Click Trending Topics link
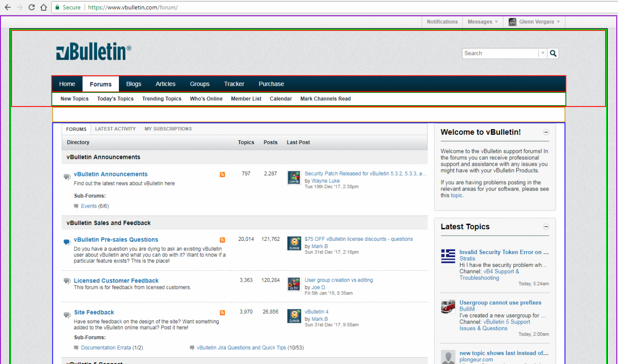Image resolution: width=618 pixels, height=364 pixels. point(162,99)
